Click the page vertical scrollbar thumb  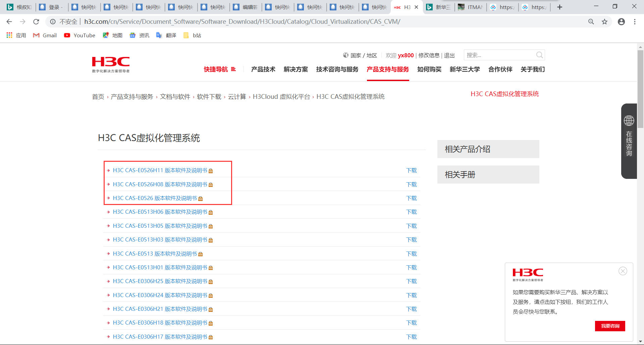(x=641, y=89)
